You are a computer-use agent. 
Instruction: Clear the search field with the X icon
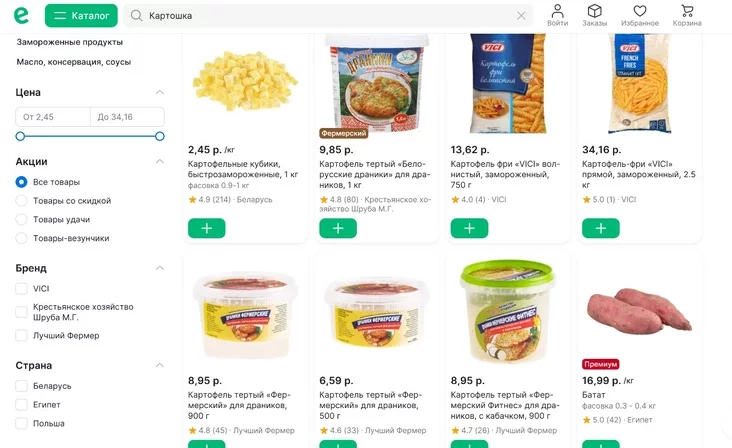[521, 16]
